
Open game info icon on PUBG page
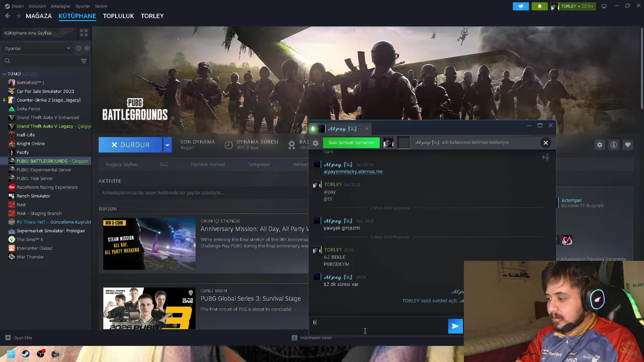(613, 145)
